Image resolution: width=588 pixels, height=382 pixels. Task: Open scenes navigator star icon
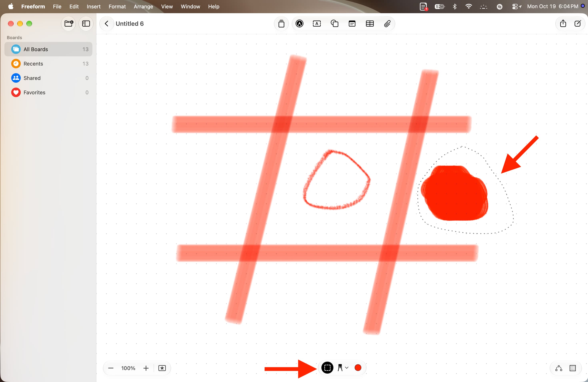[162, 368]
